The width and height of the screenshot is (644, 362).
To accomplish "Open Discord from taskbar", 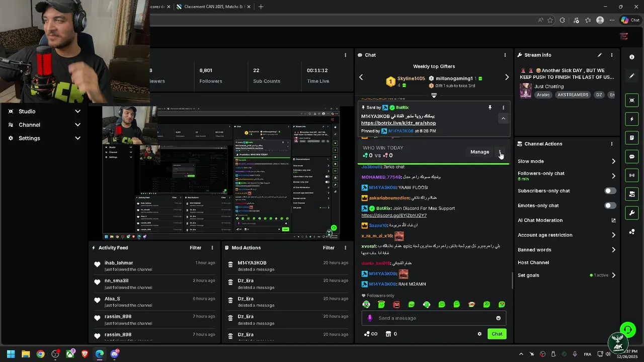I will pyautogui.click(x=114, y=354).
